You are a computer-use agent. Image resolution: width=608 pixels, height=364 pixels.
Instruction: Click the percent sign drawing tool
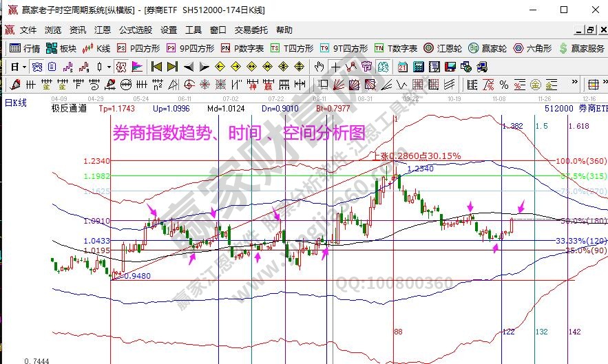pos(504,85)
